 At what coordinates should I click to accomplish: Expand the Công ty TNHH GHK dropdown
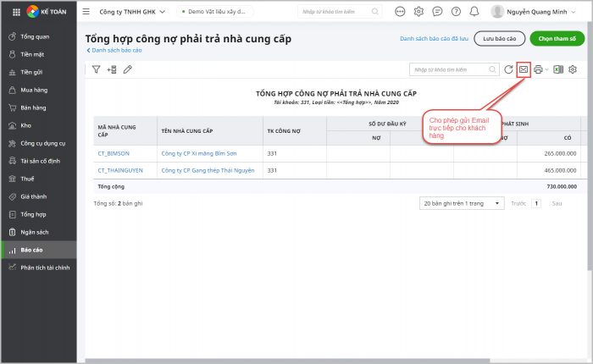tap(132, 12)
